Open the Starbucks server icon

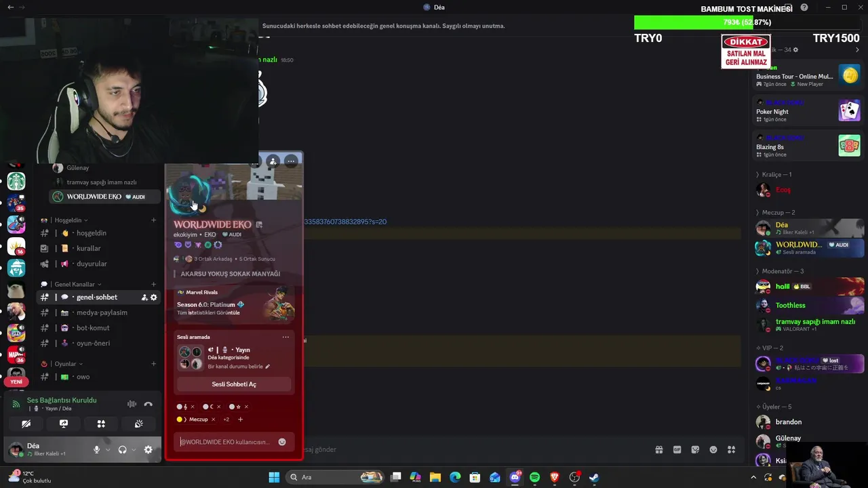pyautogui.click(x=16, y=181)
